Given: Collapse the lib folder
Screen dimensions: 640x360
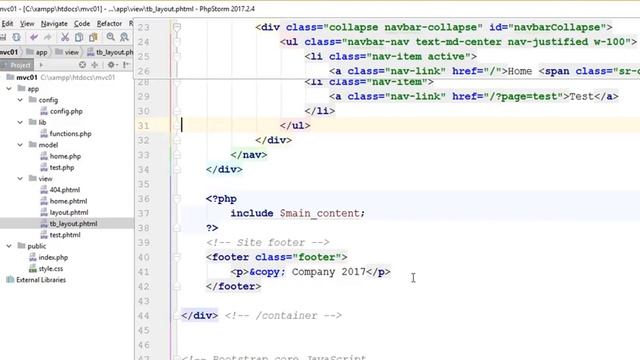Looking at the screenshot, I should 20,122.
